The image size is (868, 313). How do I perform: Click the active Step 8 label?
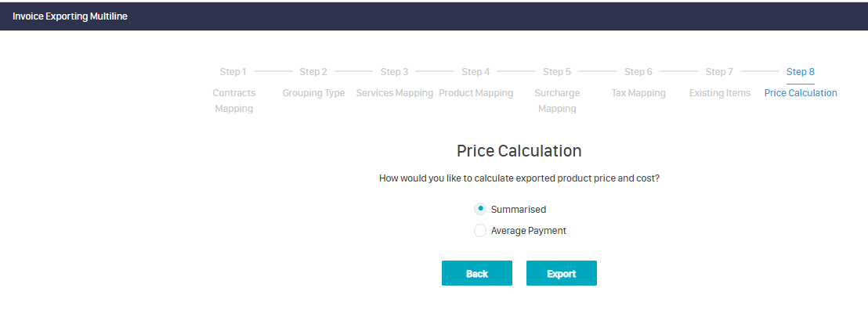pos(801,72)
